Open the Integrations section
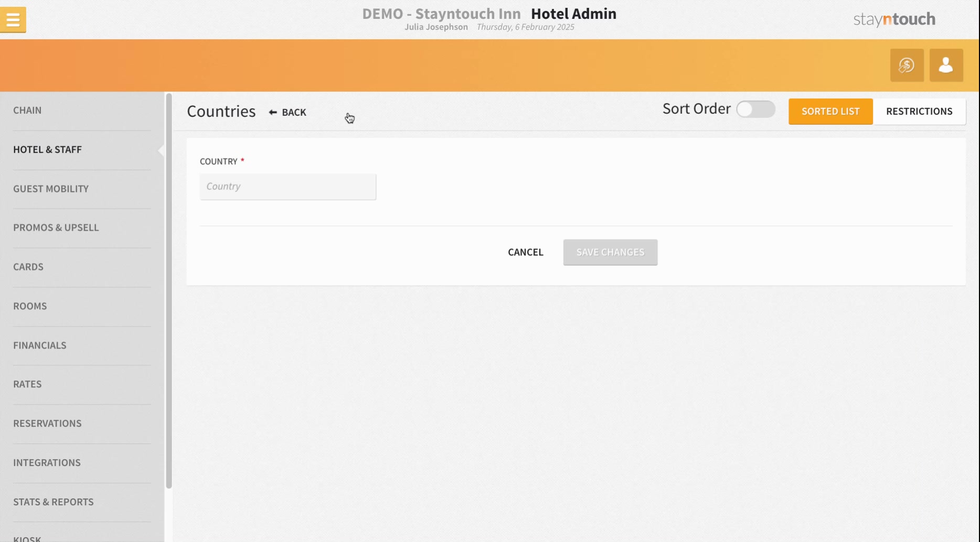The width and height of the screenshot is (980, 542). point(47,463)
